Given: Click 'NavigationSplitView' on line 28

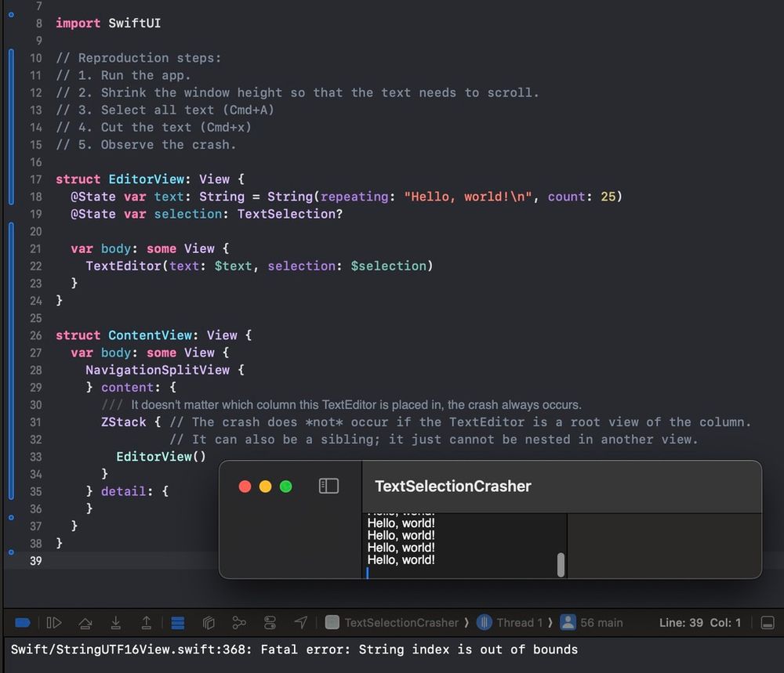Looking at the screenshot, I should (158, 370).
